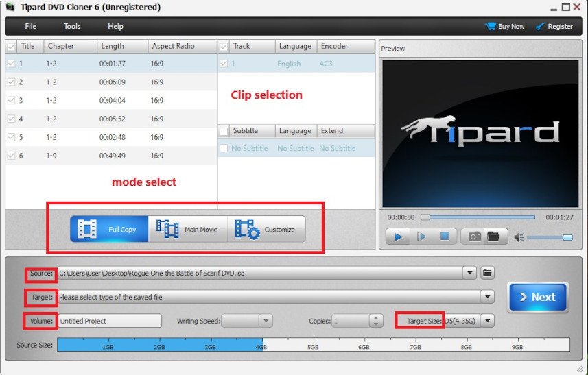The image size is (588, 375).
Task: Browse for source file folder icon
Action: tap(487, 273)
